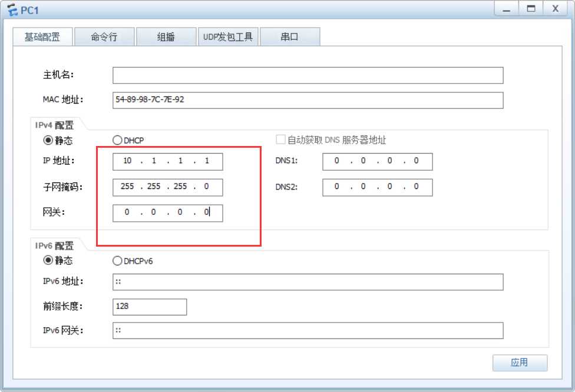Click the 应用 button

(x=520, y=363)
